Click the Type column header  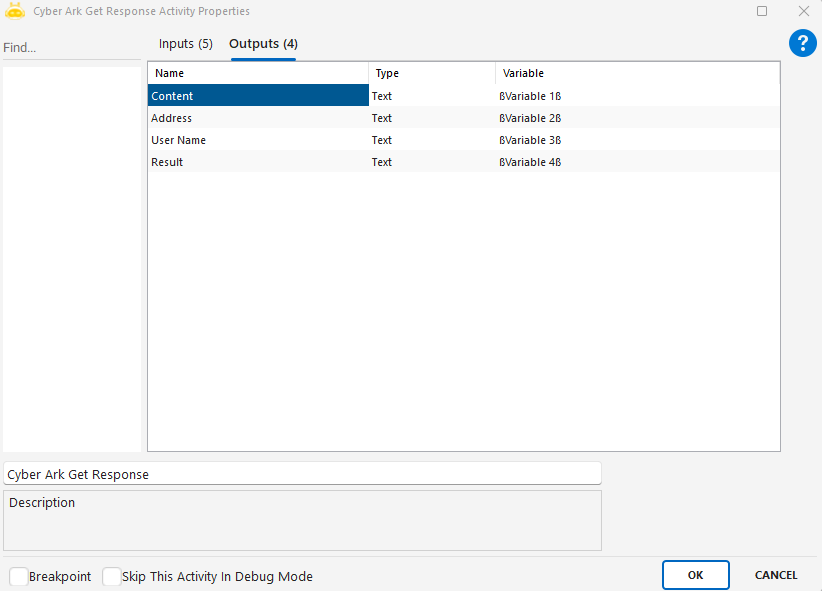432,73
